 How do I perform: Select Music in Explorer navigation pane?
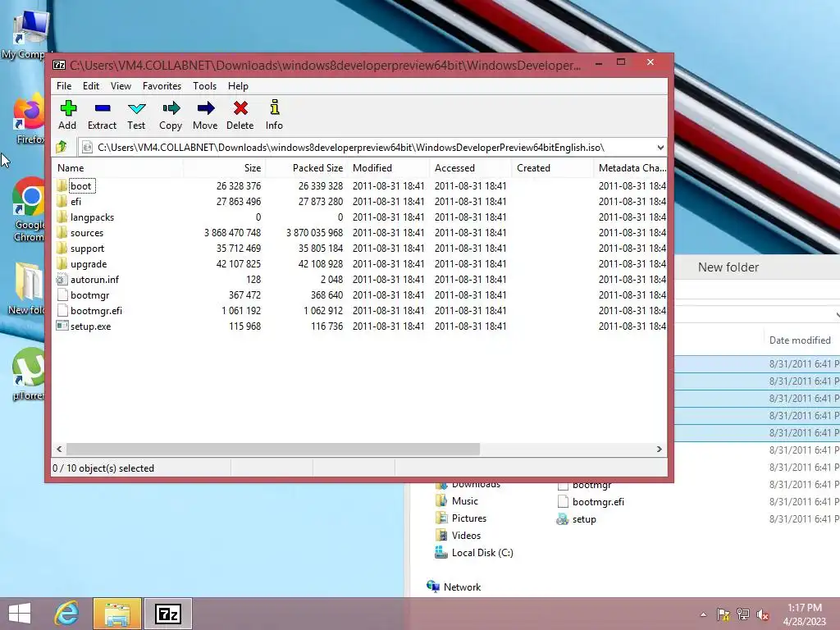click(x=457, y=501)
